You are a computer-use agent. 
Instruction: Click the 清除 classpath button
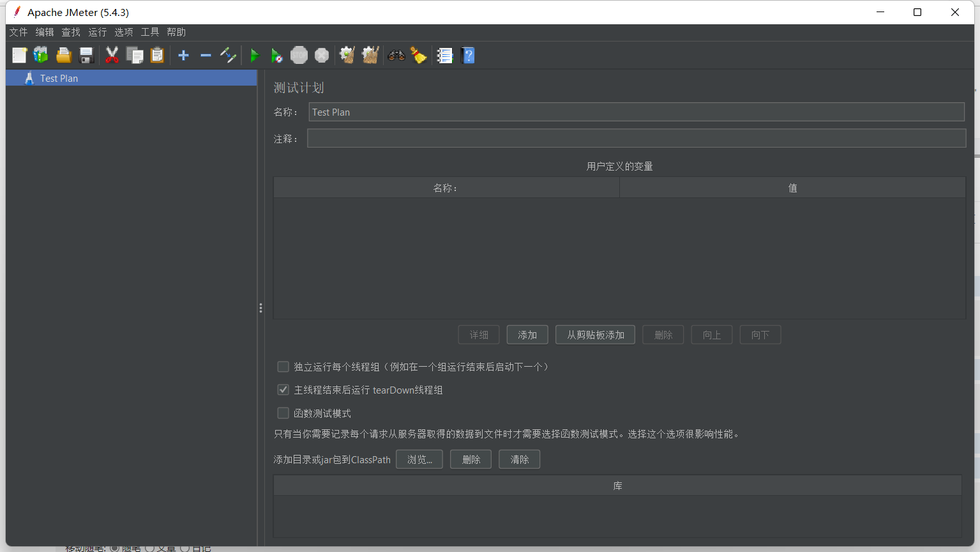(520, 459)
